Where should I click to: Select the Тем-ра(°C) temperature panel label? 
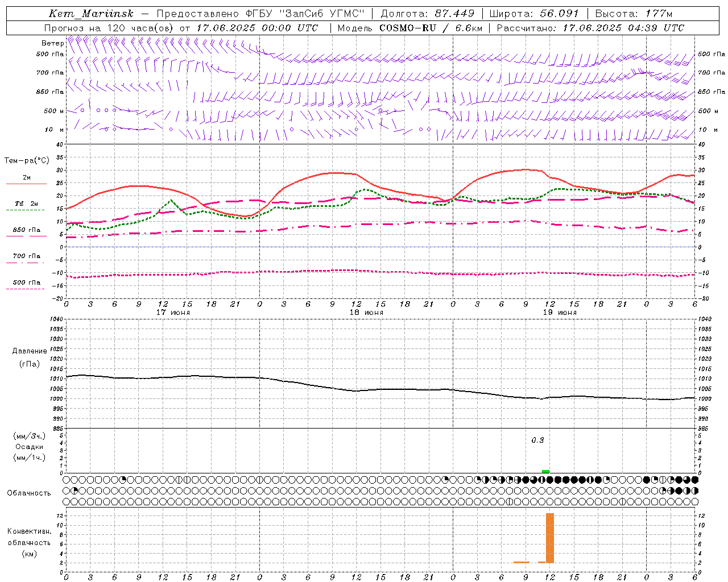pyautogui.click(x=27, y=161)
